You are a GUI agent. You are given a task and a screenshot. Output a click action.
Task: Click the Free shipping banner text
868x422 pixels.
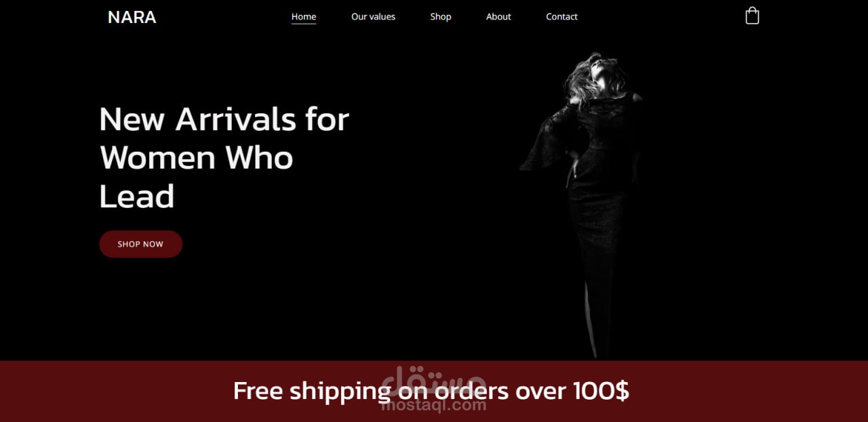(x=431, y=391)
